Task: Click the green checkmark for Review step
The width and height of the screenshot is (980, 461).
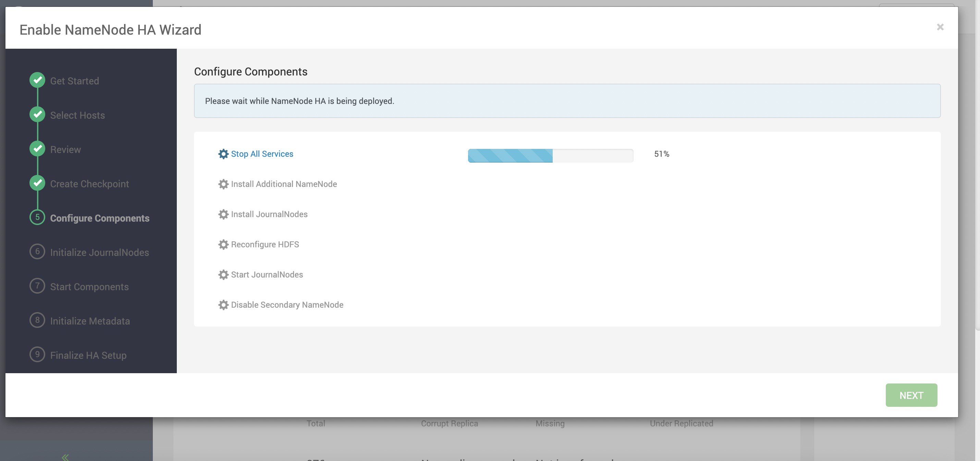Action: [37, 149]
